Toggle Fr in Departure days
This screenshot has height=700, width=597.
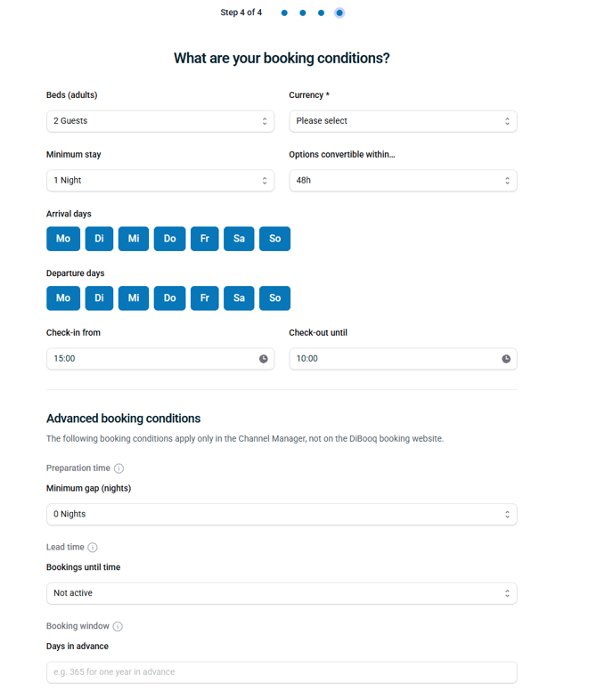(205, 298)
